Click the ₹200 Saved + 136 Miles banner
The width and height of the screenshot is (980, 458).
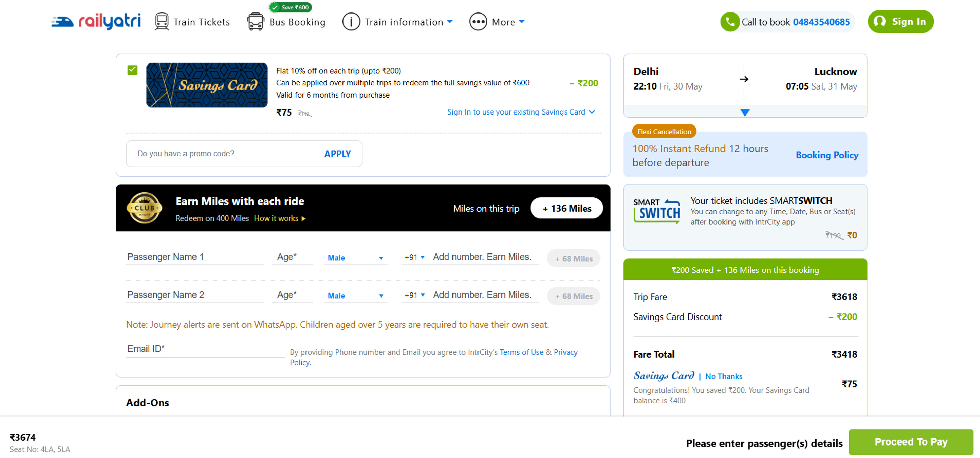tap(745, 270)
